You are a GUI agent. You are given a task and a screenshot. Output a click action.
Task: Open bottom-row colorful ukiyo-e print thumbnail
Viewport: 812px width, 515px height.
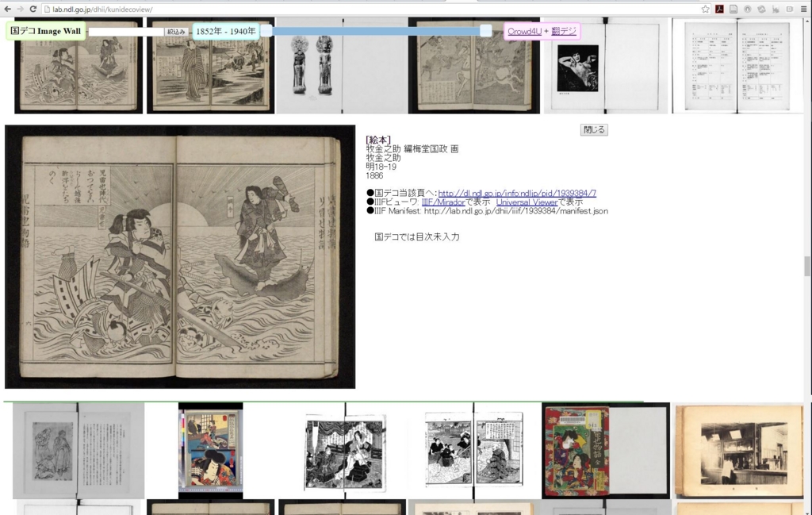pyautogui.click(x=210, y=451)
